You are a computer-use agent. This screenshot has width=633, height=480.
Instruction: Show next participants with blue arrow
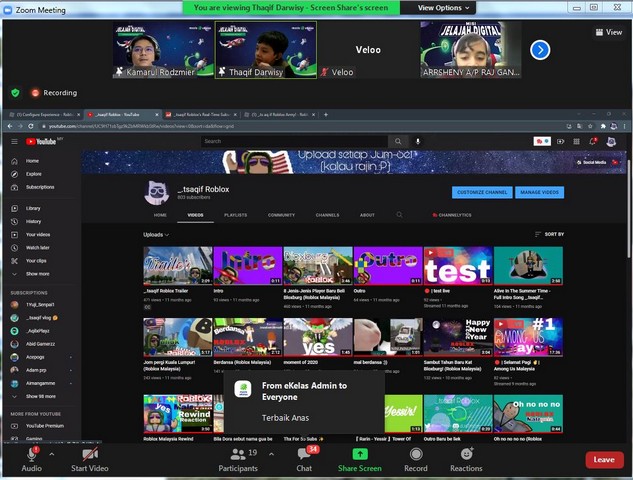tap(539, 50)
